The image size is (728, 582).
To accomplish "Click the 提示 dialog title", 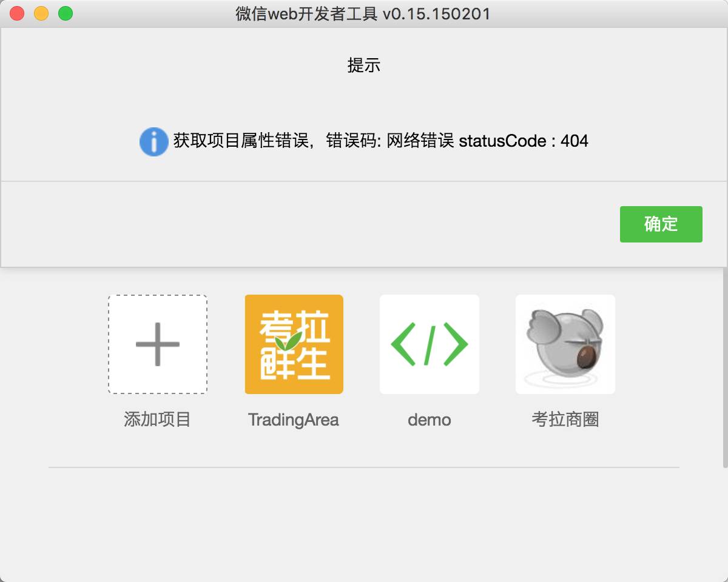I will click(364, 65).
